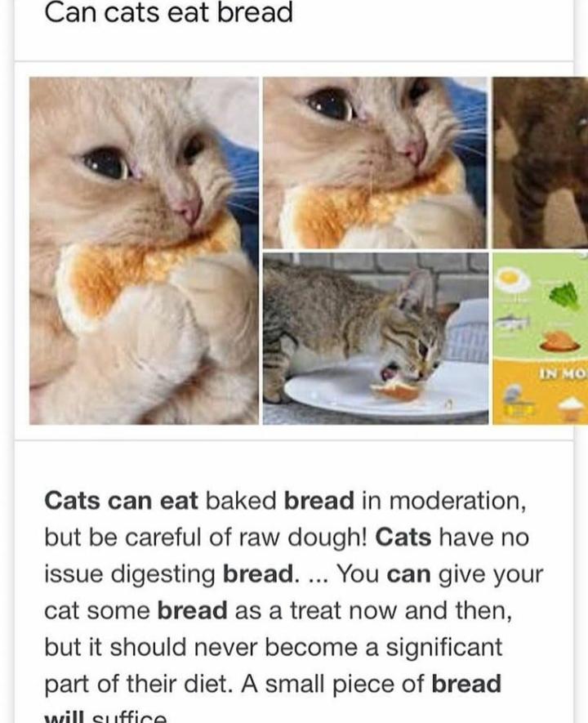
Task: Open the partially visible brown cat thumbnail
Action: (540, 163)
